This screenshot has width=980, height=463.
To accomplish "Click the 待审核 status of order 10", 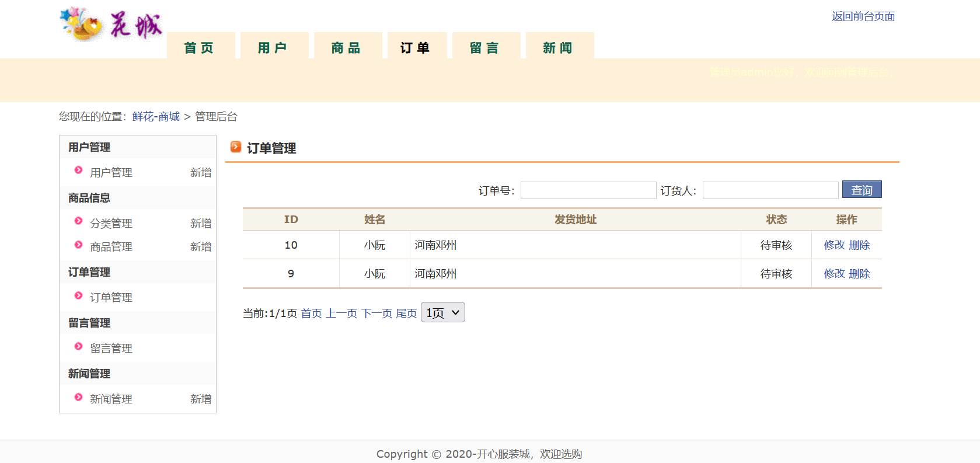I will (776, 245).
